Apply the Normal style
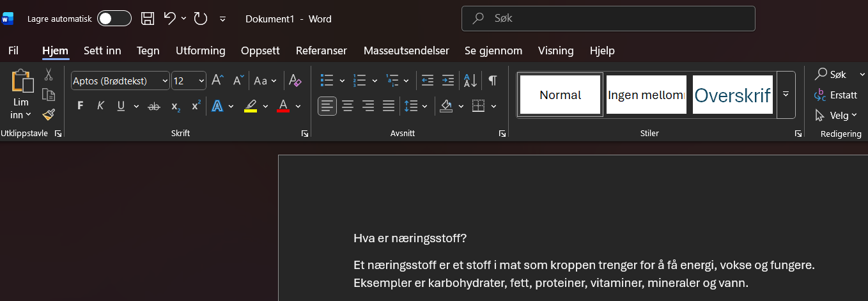Viewport: 868px width, 301px height. [x=560, y=95]
